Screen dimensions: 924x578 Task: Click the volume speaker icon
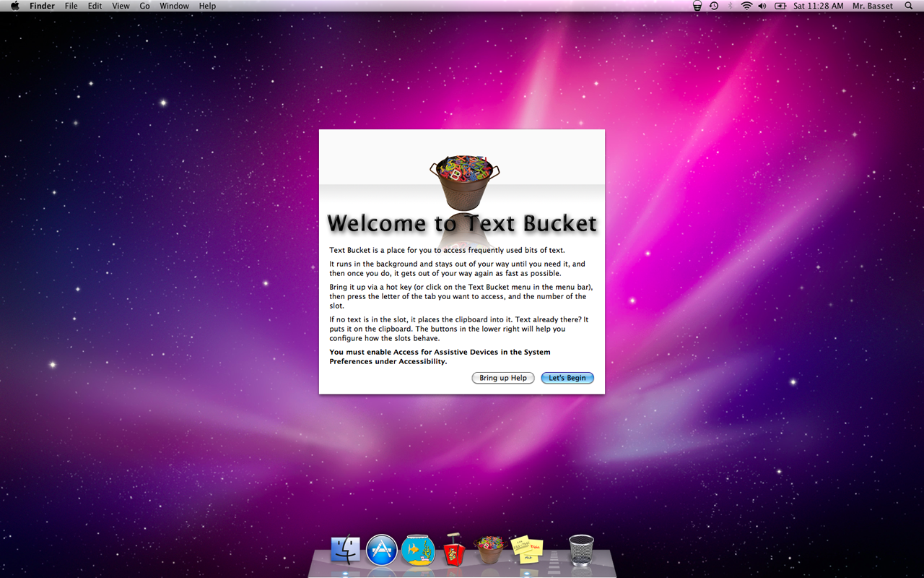762,6
